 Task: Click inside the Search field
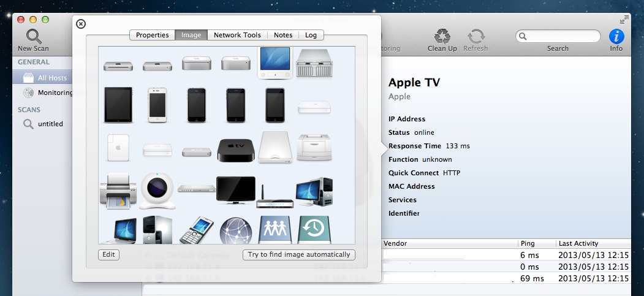click(x=558, y=36)
